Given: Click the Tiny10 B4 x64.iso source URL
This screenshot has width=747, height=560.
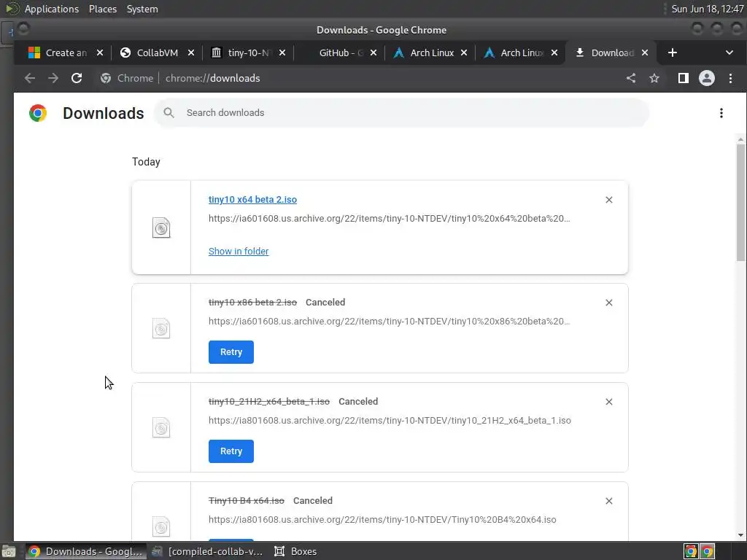Looking at the screenshot, I should [x=382, y=519].
